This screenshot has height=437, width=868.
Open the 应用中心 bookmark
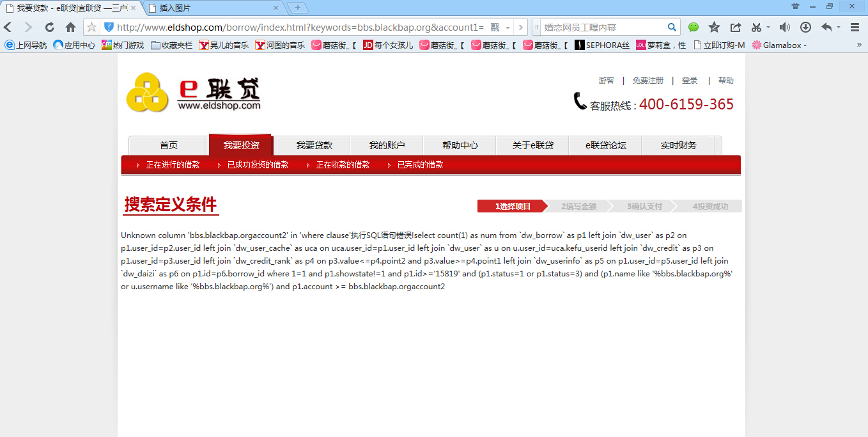74,45
